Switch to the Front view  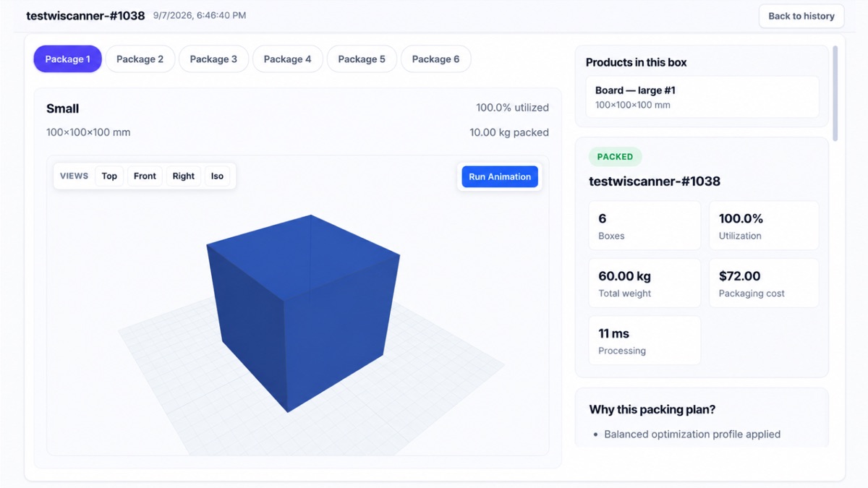tap(145, 176)
